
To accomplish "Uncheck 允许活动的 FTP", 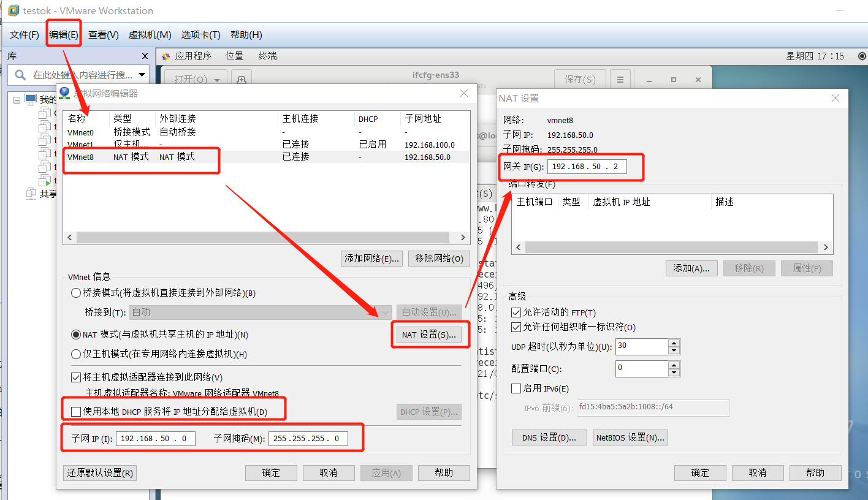I will pyautogui.click(x=516, y=312).
